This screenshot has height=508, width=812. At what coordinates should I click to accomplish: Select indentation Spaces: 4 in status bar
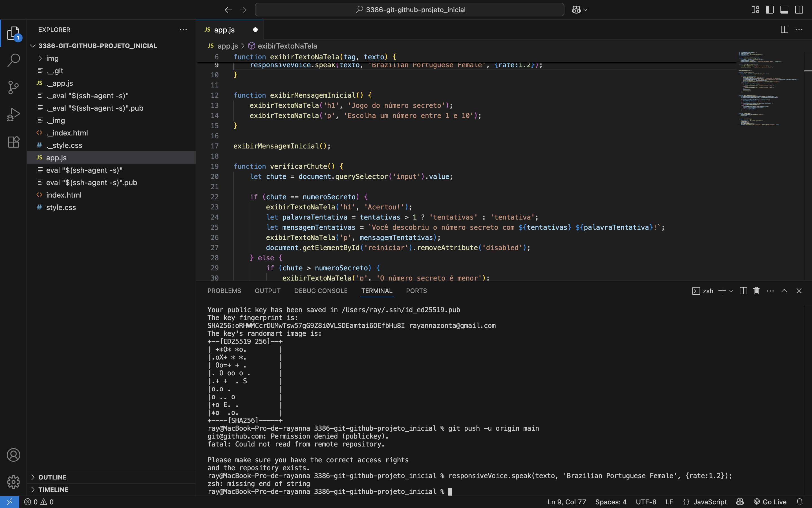(611, 502)
